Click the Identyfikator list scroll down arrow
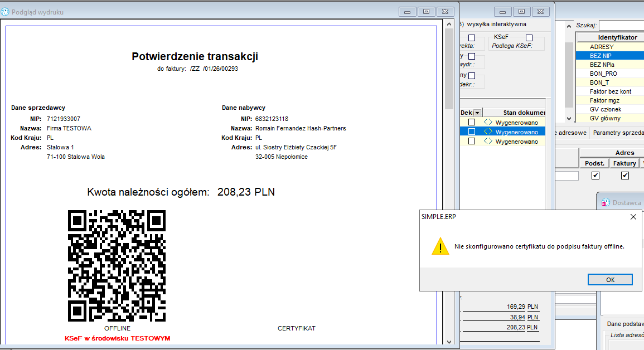The height and width of the screenshot is (350, 644). coord(569,118)
